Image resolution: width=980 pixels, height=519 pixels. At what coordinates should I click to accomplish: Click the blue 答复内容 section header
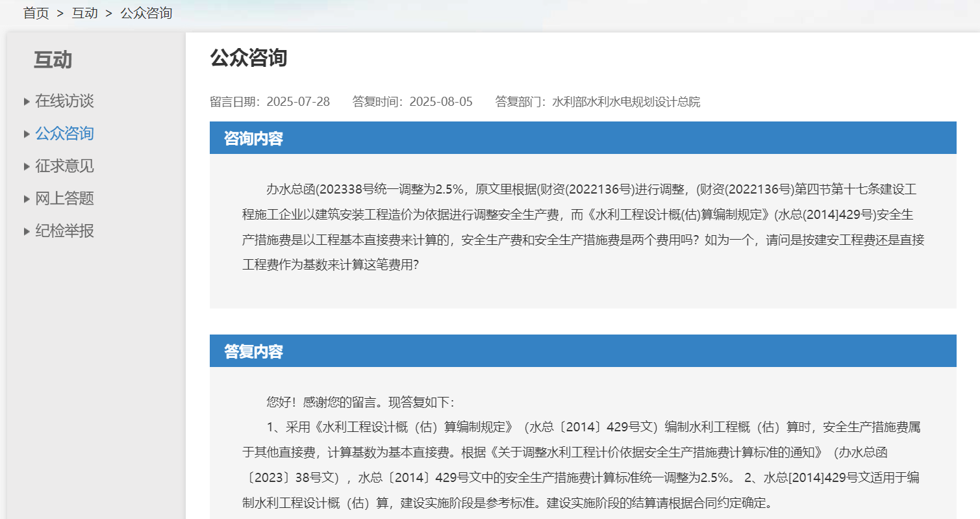click(253, 351)
